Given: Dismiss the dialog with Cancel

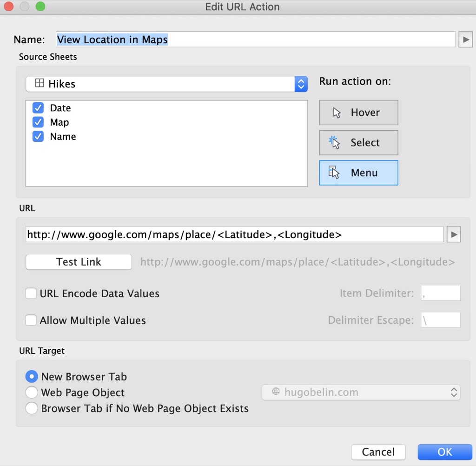Looking at the screenshot, I should coord(378,452).
